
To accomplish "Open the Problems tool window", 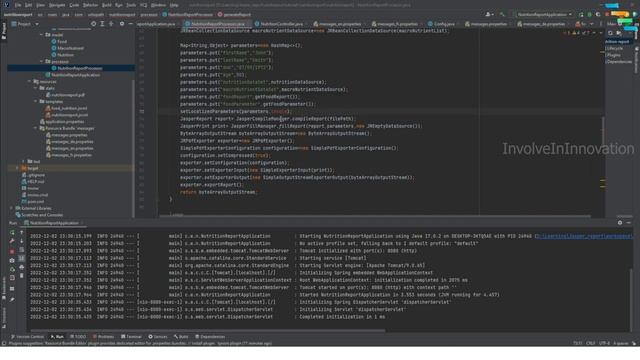I will click(103, 337).
